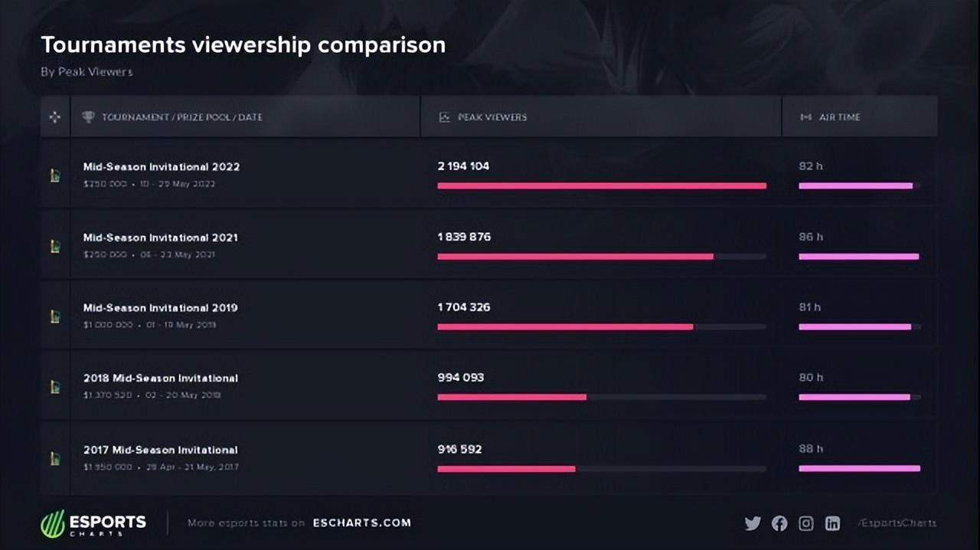Open the /EsportsCharts social handle link
This screenshot has width=980, height=550.
point(897,523)
